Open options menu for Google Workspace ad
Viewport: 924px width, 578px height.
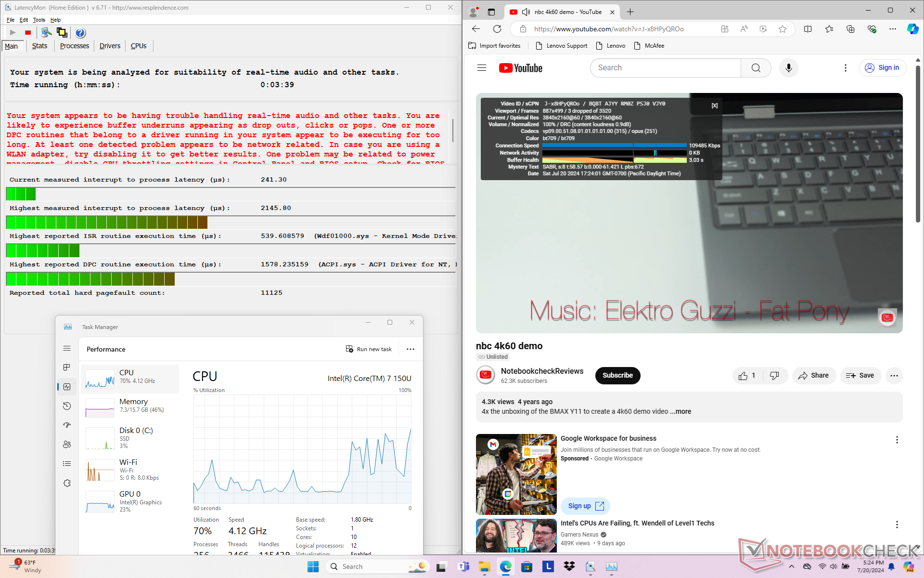[897, 440]
